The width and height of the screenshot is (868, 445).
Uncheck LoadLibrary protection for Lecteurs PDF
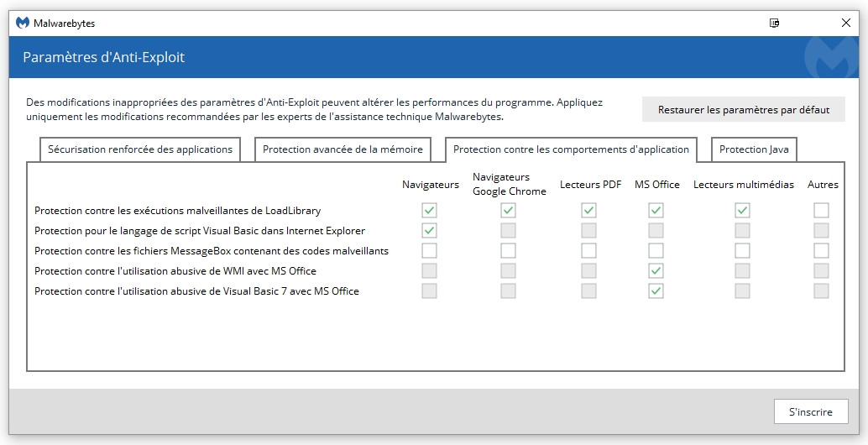pyautogui.click(x=589, y=211)
